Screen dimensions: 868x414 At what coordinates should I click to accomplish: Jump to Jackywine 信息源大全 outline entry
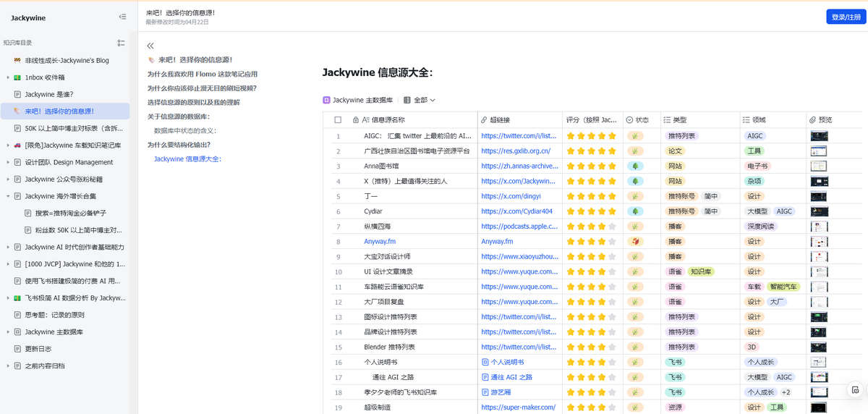[x=187, y=159]
